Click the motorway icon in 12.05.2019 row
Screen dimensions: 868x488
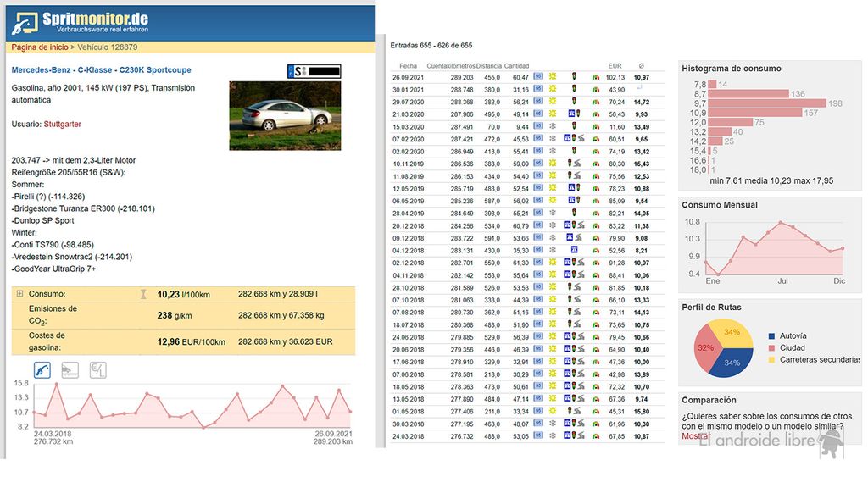click(x=571, y=188)
